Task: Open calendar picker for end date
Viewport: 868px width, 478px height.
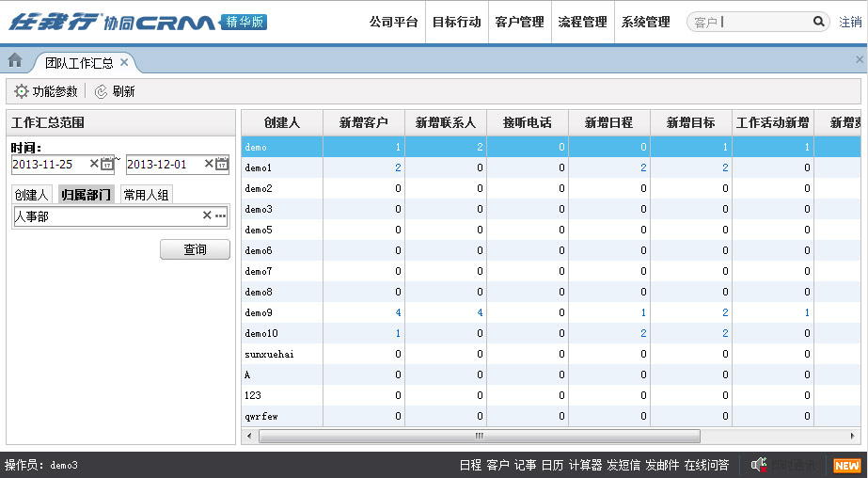Action: tap(222, 164)
